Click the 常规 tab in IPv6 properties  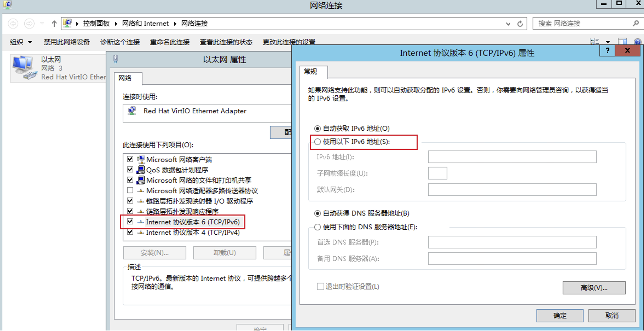311,72
